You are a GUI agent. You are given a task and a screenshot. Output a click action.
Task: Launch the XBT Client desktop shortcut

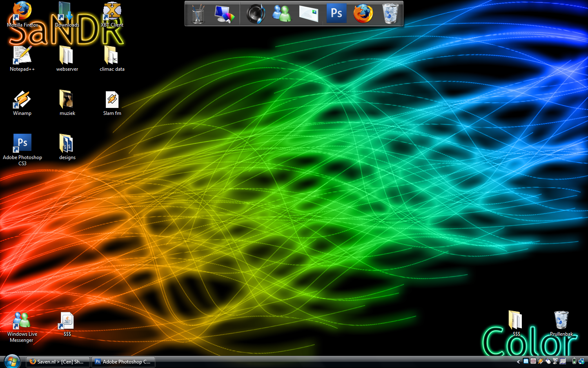point(112,14)
